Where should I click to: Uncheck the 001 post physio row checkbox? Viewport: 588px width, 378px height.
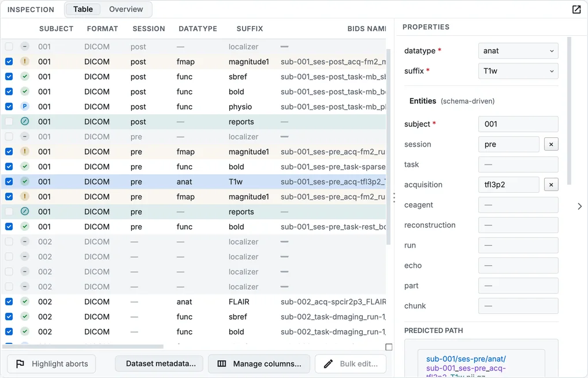pyautogui.click(x=9, y=106)
